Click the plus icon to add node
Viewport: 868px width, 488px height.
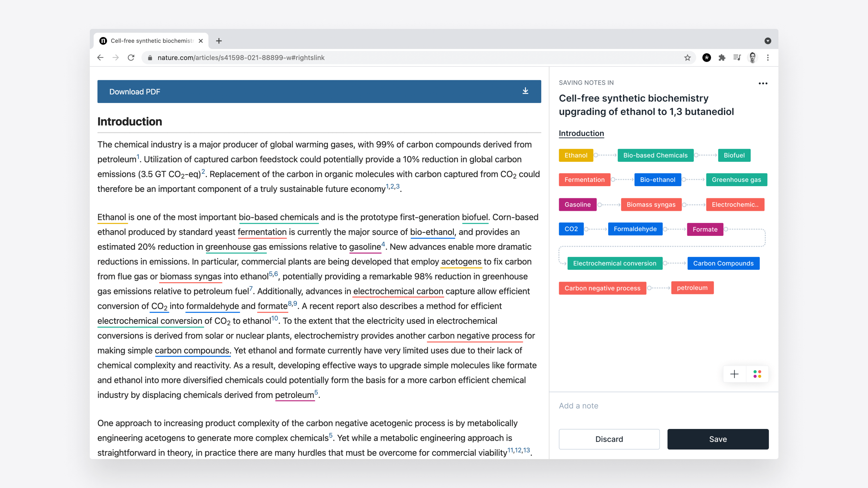point(734,374)
